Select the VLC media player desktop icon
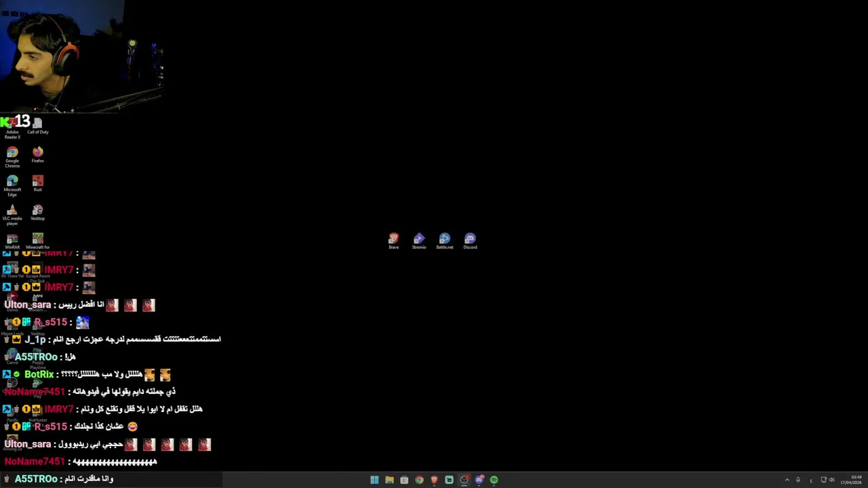 pyautogui.click(x=12, y=215)
